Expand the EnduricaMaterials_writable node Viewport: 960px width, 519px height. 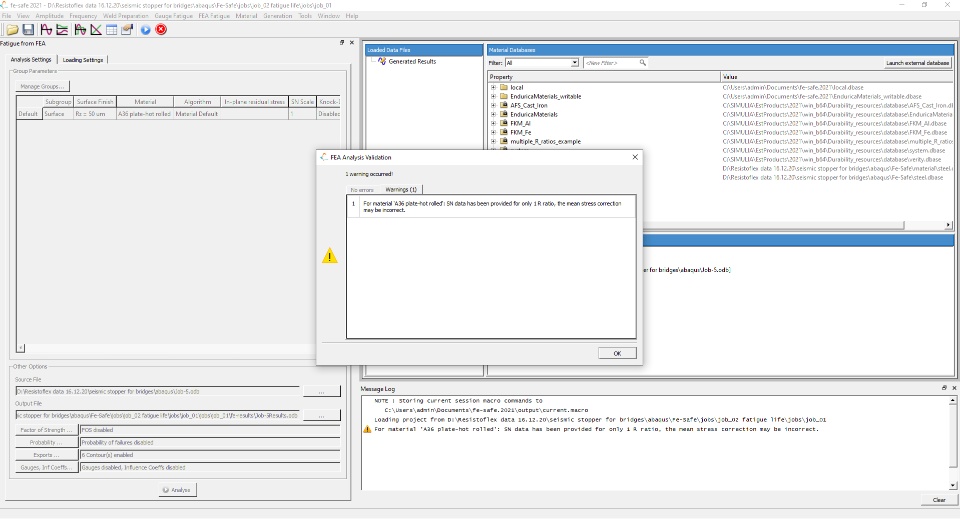pyautogui.click(x=493, y=96)
